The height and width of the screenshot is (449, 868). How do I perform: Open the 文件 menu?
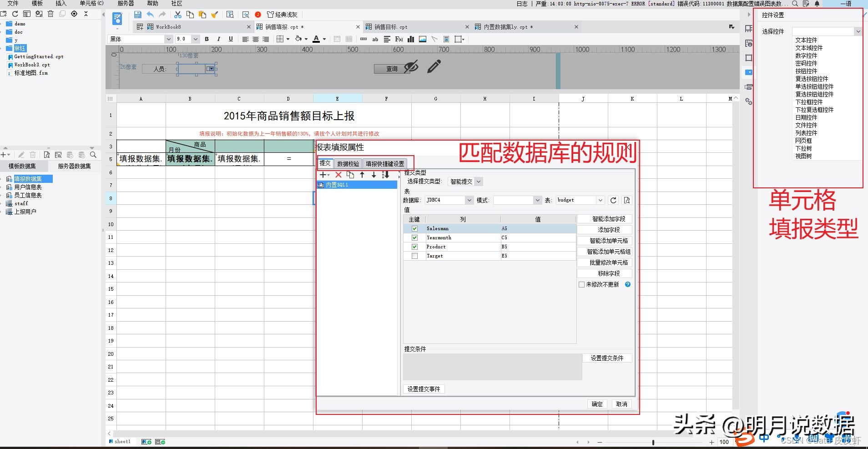[x=13, y=3]
